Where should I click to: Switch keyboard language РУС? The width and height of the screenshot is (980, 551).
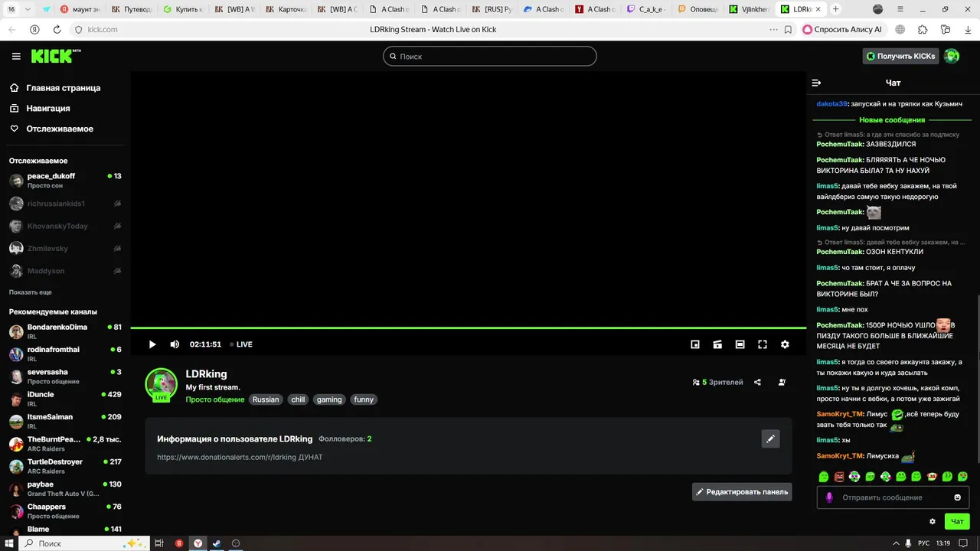(923, 543)
